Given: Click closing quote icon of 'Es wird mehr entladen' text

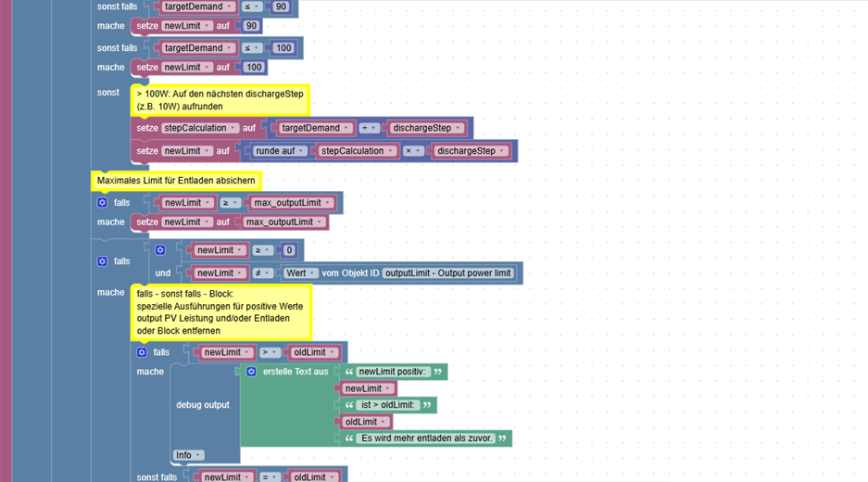Looking at the screenshot, I should (502, 438).
